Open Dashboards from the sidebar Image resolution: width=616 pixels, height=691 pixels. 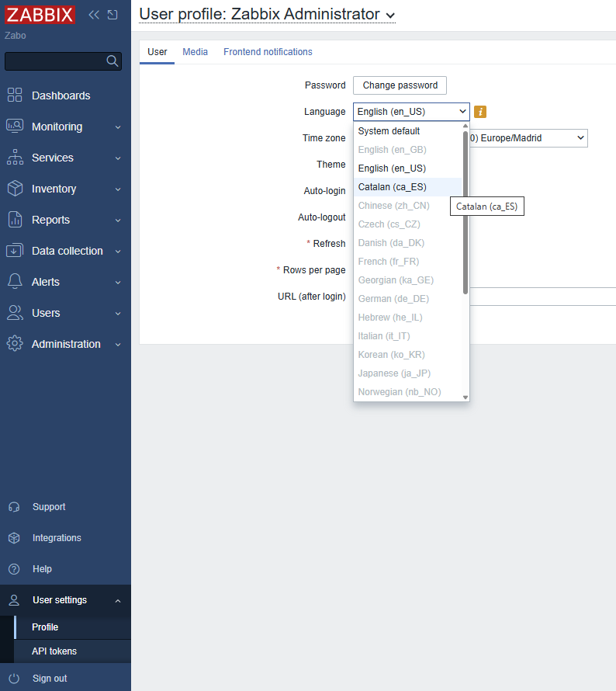pos(61,95)
